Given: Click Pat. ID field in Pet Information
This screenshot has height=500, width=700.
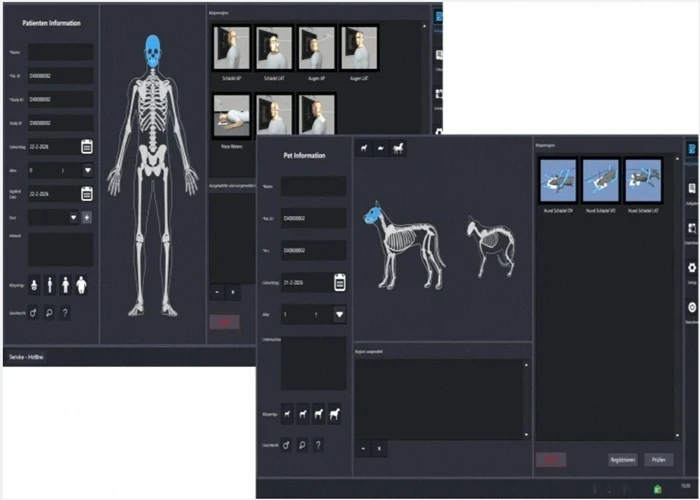Looking at the screenshot, I should pos(313,218).
